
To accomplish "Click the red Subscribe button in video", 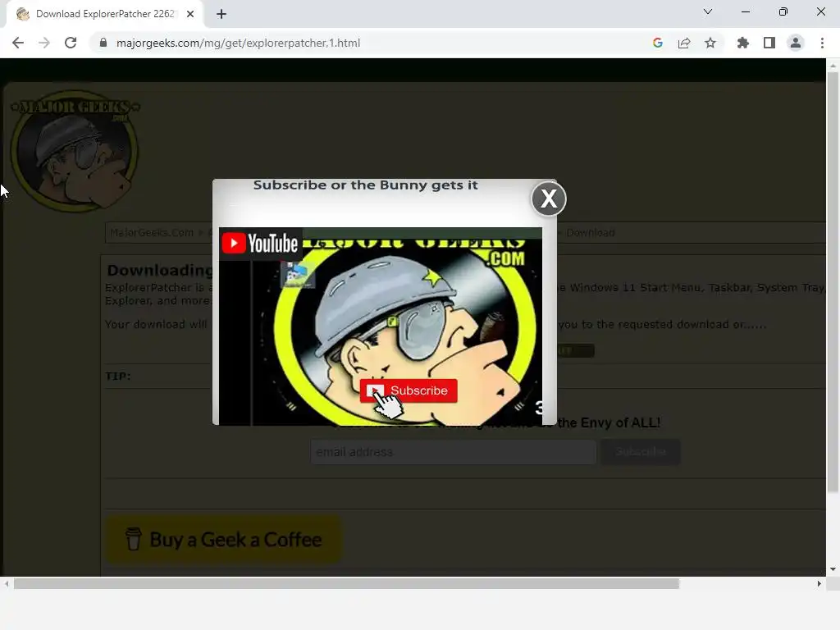I will [x=409, y=390].
